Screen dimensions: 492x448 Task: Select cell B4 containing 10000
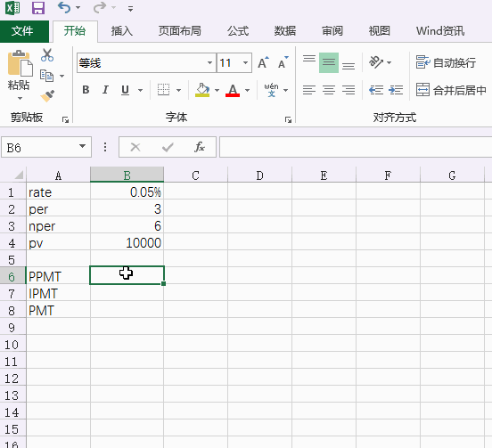pyautogui.click(x=127, y=242)
